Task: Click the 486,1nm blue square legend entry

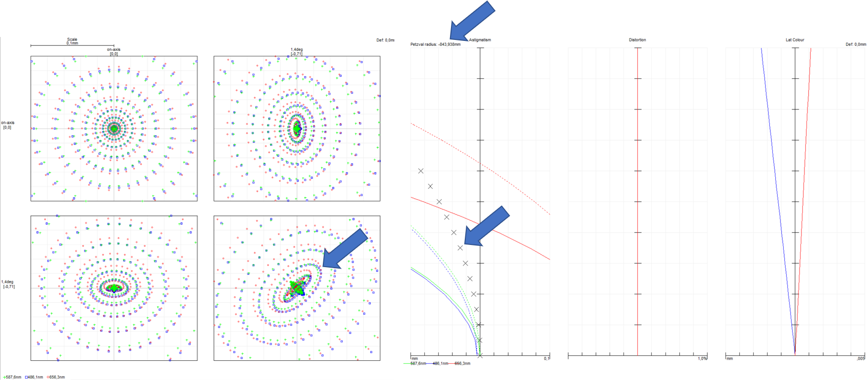Action: coord(34,377)
